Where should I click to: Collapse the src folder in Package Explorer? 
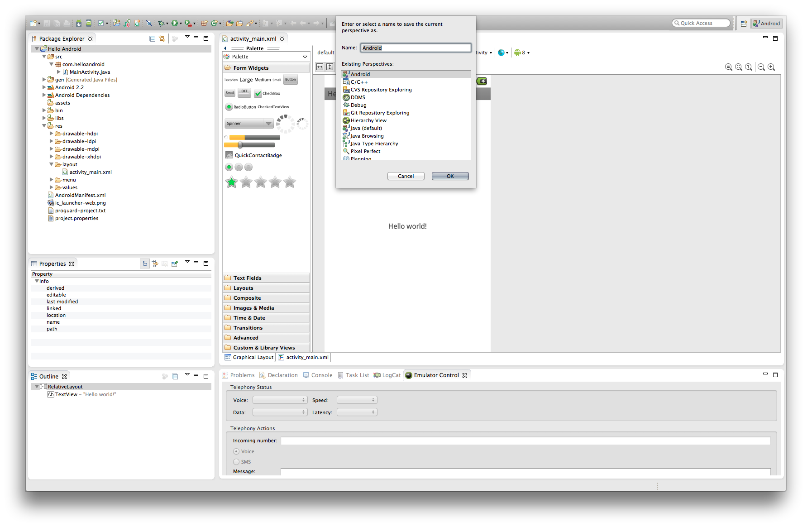point(44,57)
